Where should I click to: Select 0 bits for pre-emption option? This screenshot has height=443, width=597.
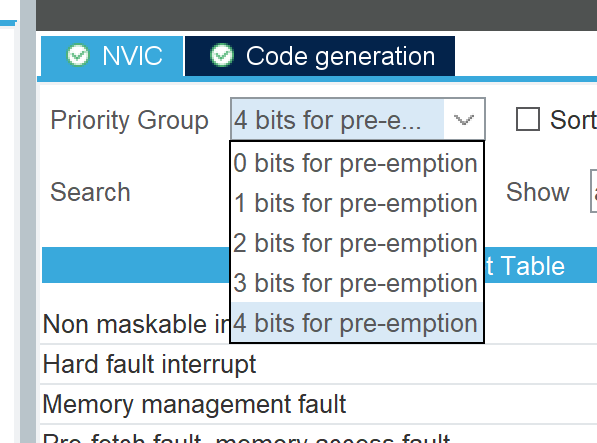click(357, 163)
